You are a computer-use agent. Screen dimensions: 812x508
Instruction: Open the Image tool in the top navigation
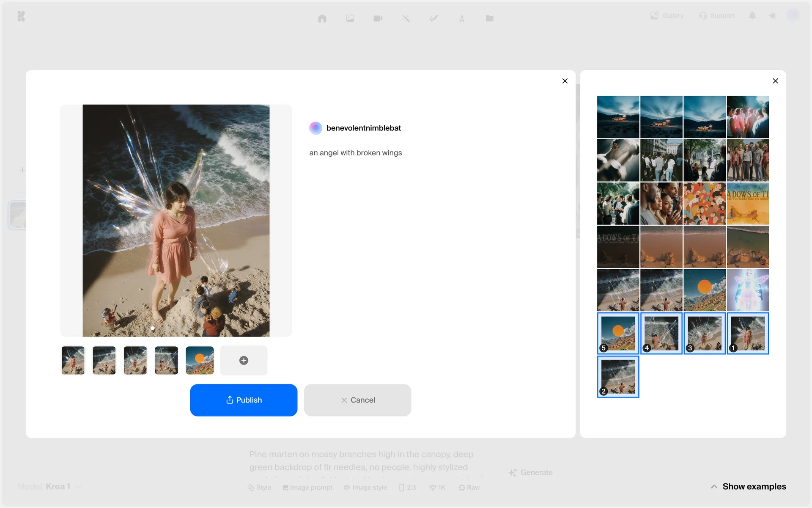pos(350,18)
